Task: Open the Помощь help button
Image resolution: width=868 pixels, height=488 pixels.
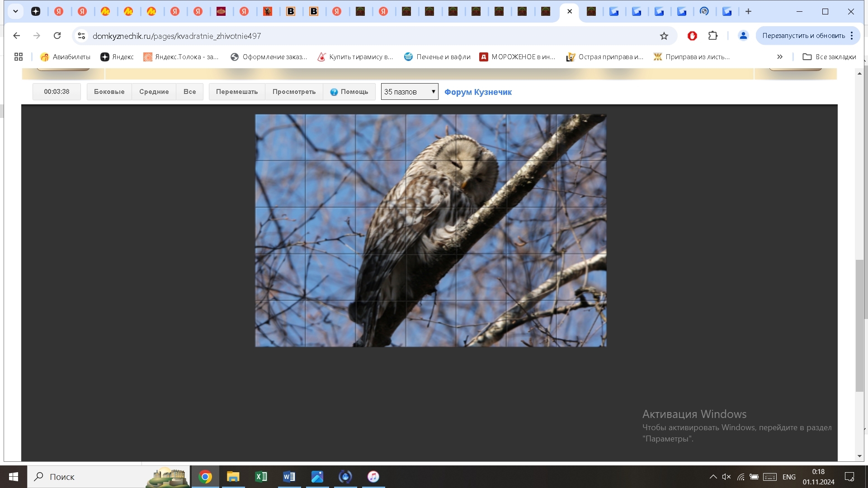Action: (x=349, y=92)
